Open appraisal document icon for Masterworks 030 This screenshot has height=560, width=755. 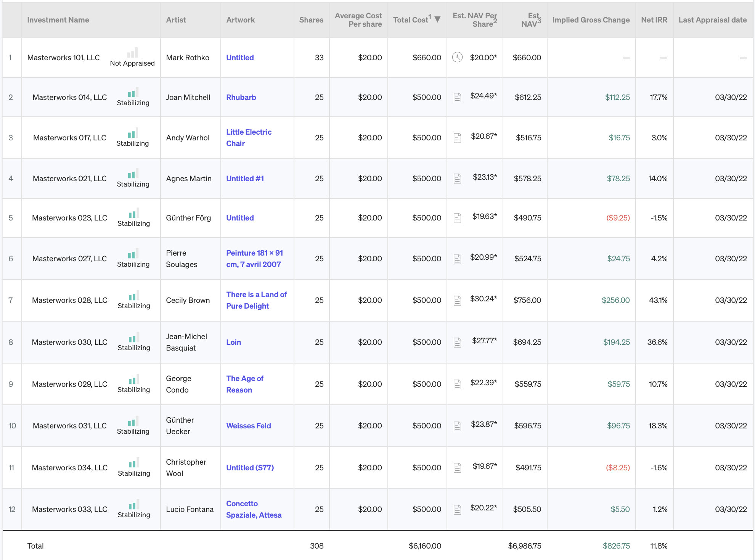coord(457,343)
